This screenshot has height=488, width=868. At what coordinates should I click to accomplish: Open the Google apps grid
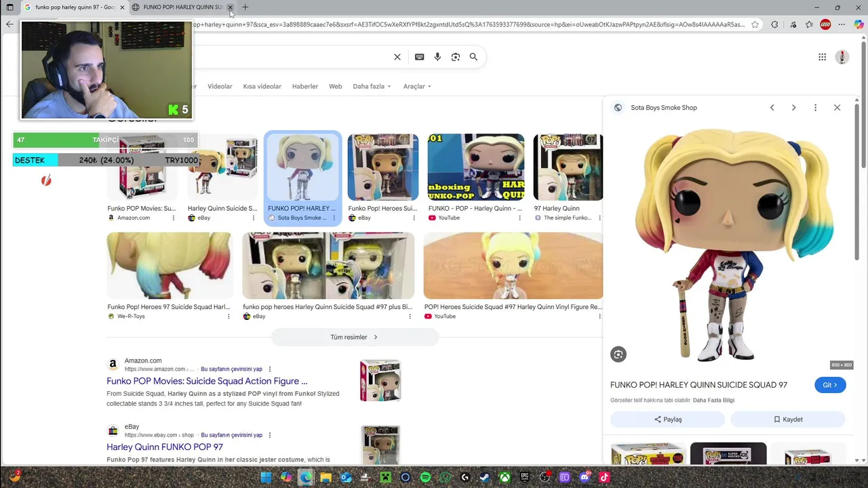click(x=822, y=57)
